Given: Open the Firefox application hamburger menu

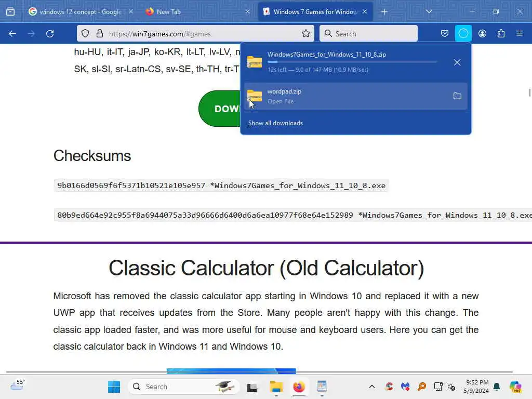Looking at the screenshot, I should [x=520, y=34].
